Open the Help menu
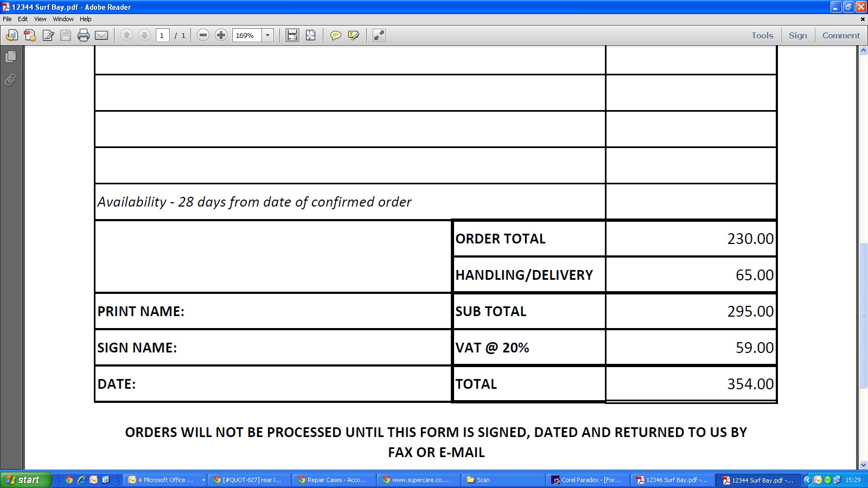The image size is (868, 488). click(x=86, y=19)
